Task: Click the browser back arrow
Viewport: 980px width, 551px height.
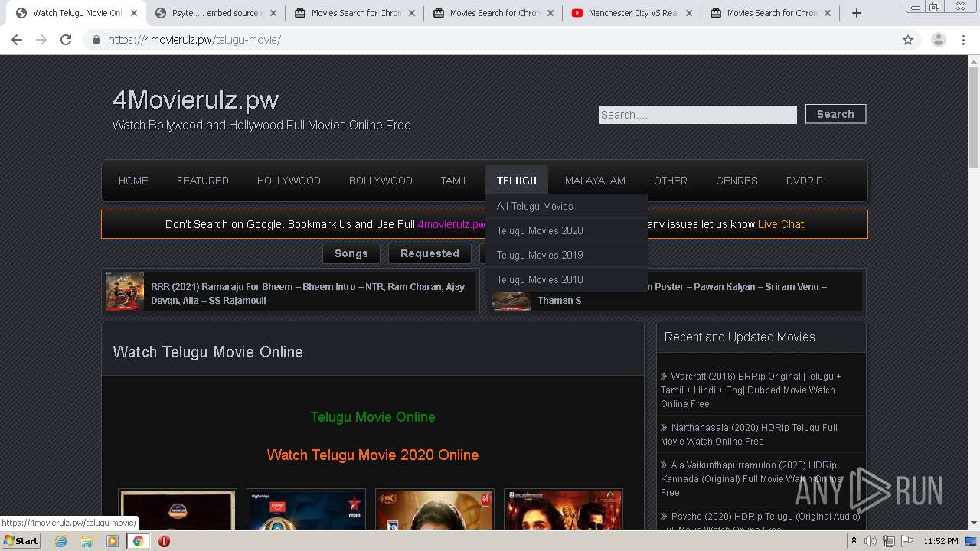Action: pos(18,40)
